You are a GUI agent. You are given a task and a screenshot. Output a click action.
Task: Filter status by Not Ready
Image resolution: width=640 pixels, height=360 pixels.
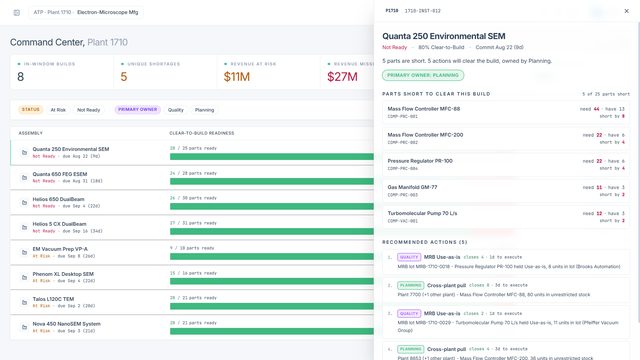click(89, 110)
